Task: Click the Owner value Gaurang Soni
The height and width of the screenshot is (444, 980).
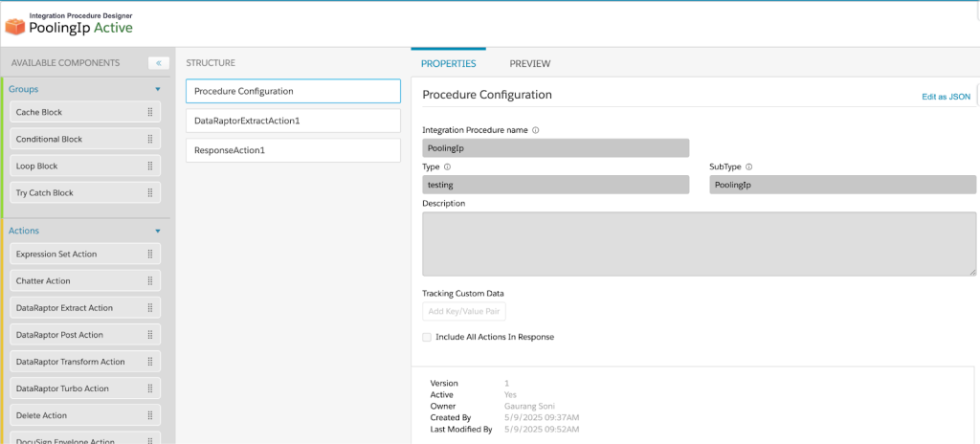Action: tap(528, 407)
